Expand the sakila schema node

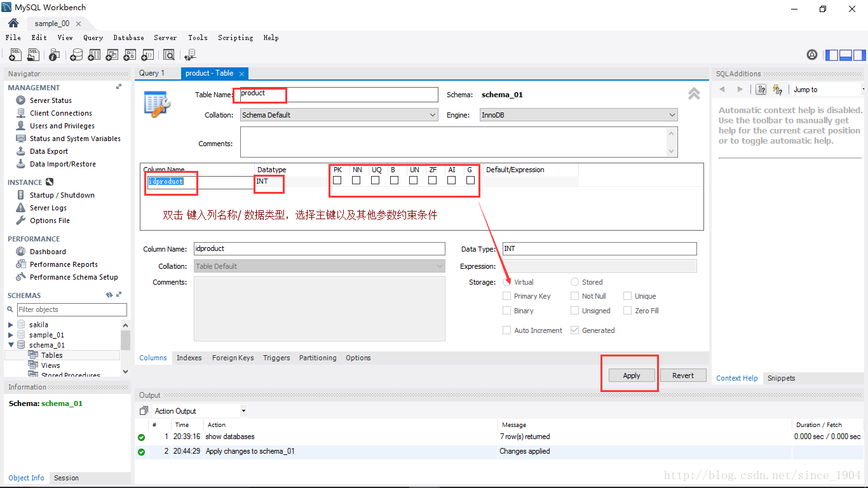(x=10, y=325)
